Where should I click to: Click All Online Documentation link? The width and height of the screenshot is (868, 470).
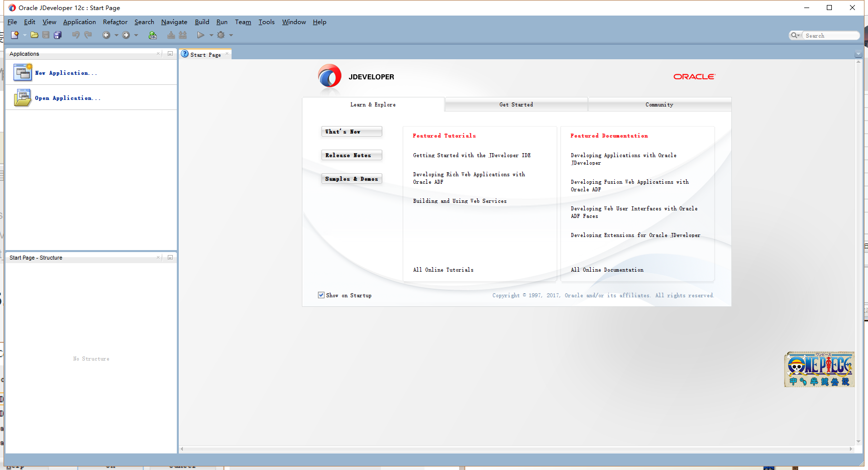pos(607,270)
